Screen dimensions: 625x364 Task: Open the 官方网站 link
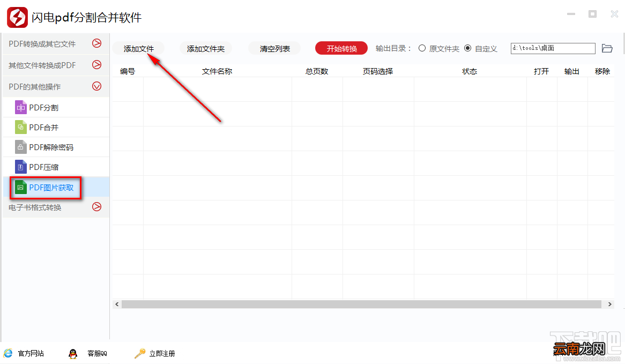[x=31, y=353]
